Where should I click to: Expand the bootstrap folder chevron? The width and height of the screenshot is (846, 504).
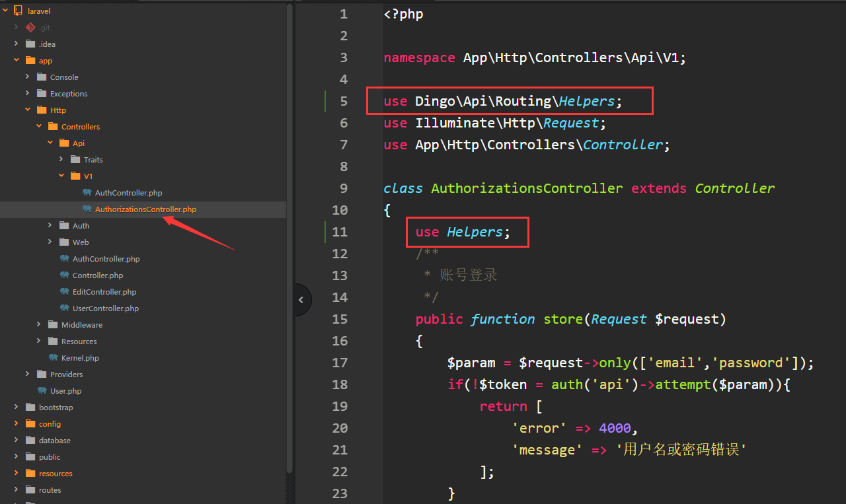pyautogui.click(x=16, y=408)
